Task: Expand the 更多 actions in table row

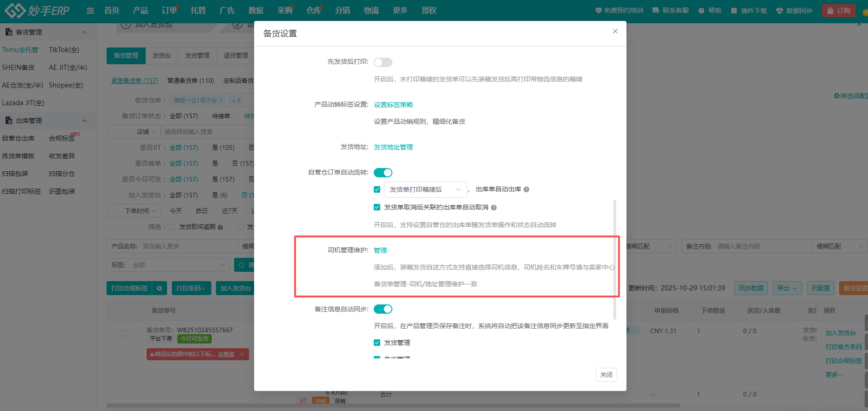Action: (x=834, y=375)
